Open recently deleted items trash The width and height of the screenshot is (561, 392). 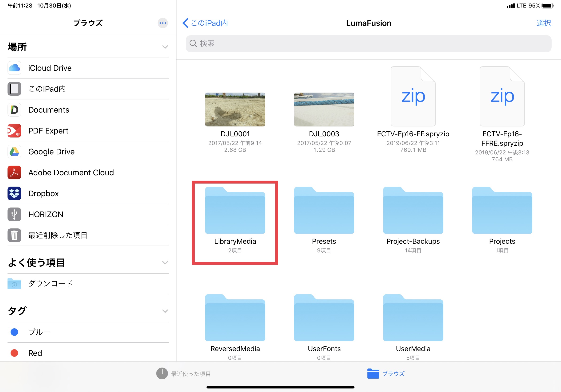[x=58, y=235]
